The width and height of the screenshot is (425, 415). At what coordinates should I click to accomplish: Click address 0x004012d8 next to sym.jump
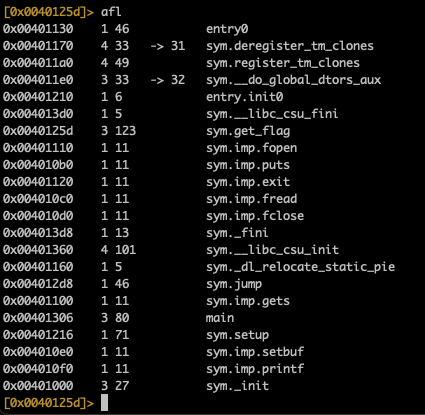[38, 284]
